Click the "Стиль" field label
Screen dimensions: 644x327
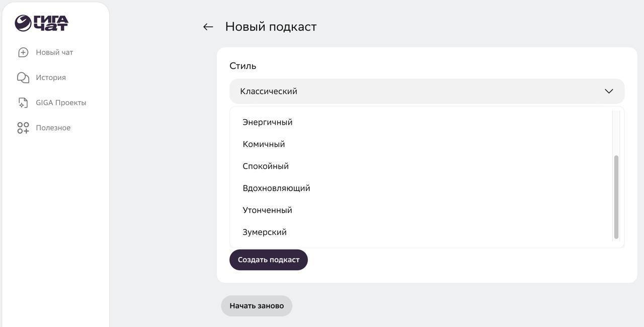tap(243, 65)
